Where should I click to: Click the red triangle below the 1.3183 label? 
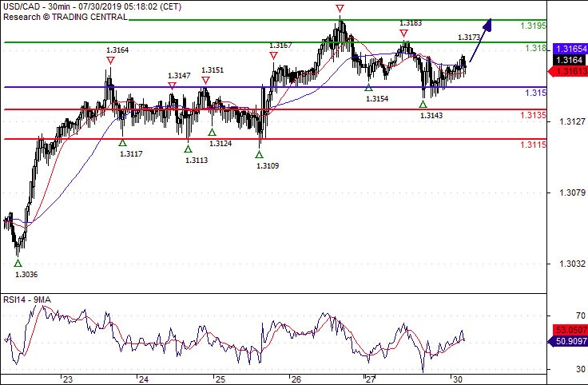[404, 34]
